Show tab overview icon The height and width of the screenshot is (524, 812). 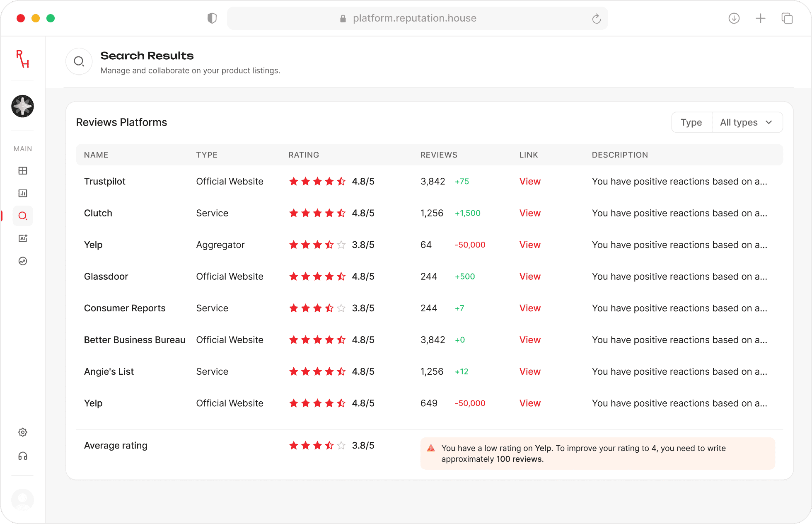point(787,18)
